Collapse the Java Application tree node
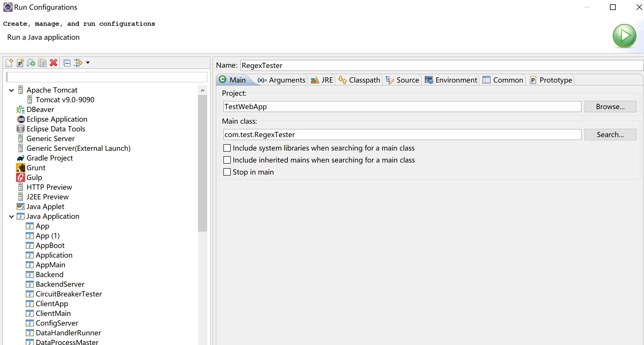644x345 pixels. (11, 216)
